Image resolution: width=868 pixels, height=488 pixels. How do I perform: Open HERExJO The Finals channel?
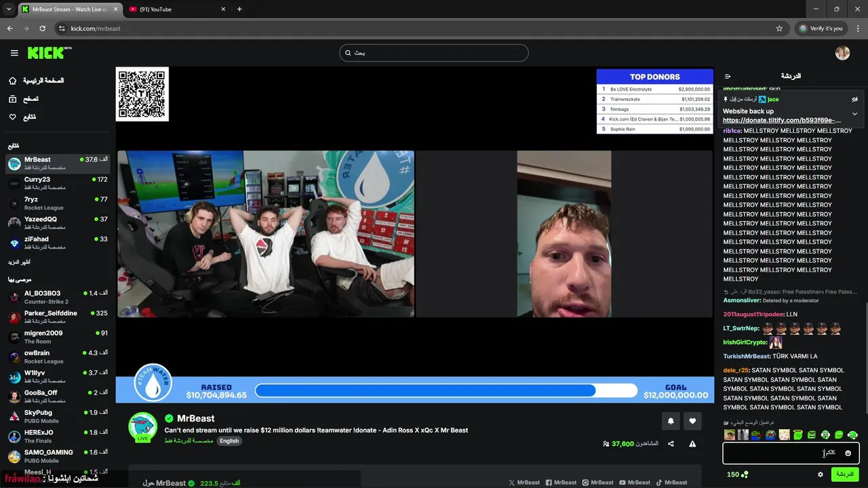pos(58,436)
